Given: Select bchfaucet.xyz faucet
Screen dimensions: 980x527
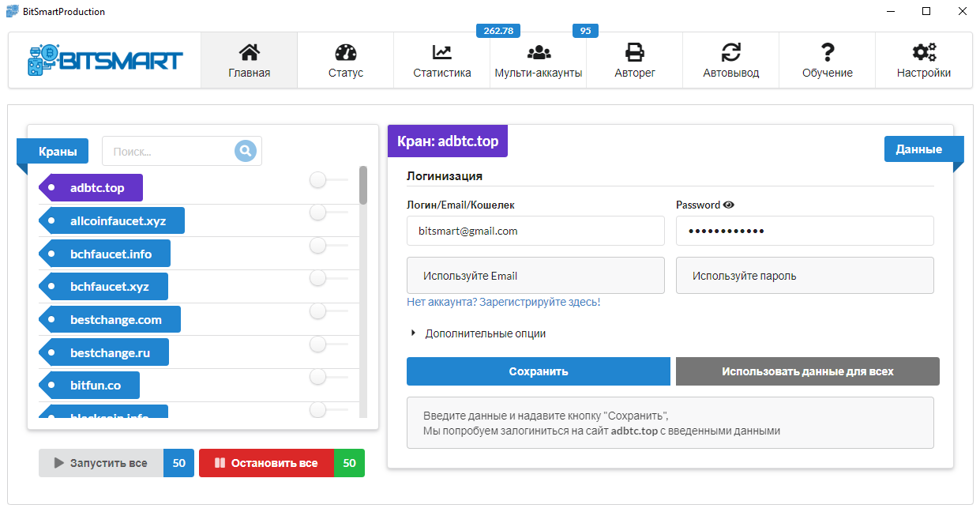Looking at the screenshot, I should 103,287.
